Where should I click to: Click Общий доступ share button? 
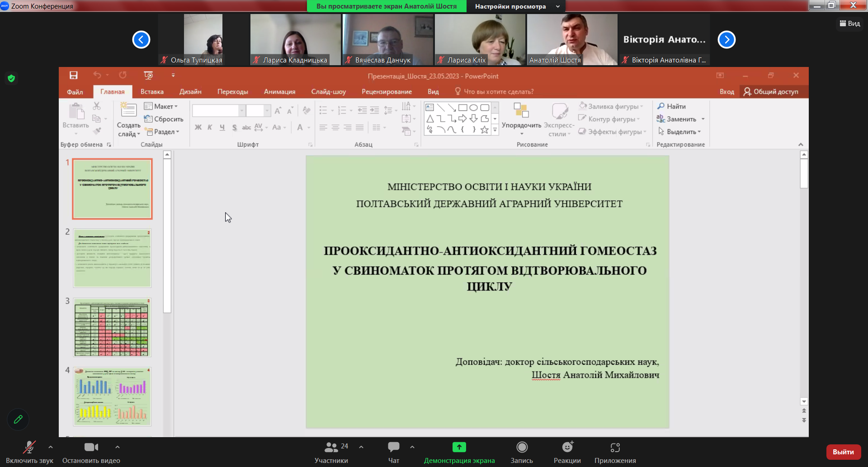(771, 91)
